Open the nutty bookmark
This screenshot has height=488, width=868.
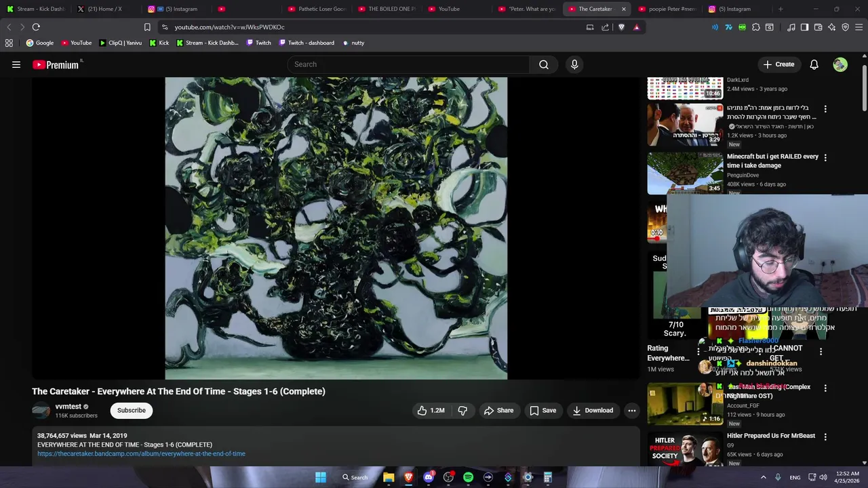coord(353,43)
